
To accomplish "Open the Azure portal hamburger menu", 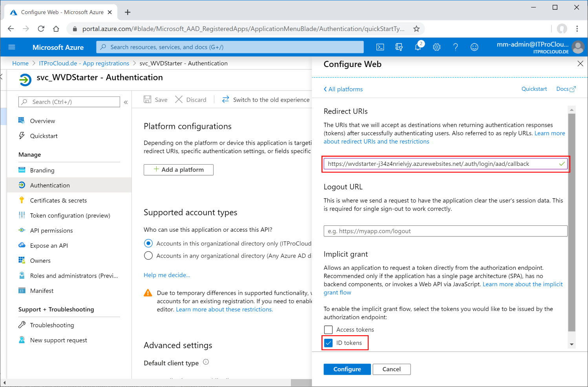I will [x=12, y=47].
